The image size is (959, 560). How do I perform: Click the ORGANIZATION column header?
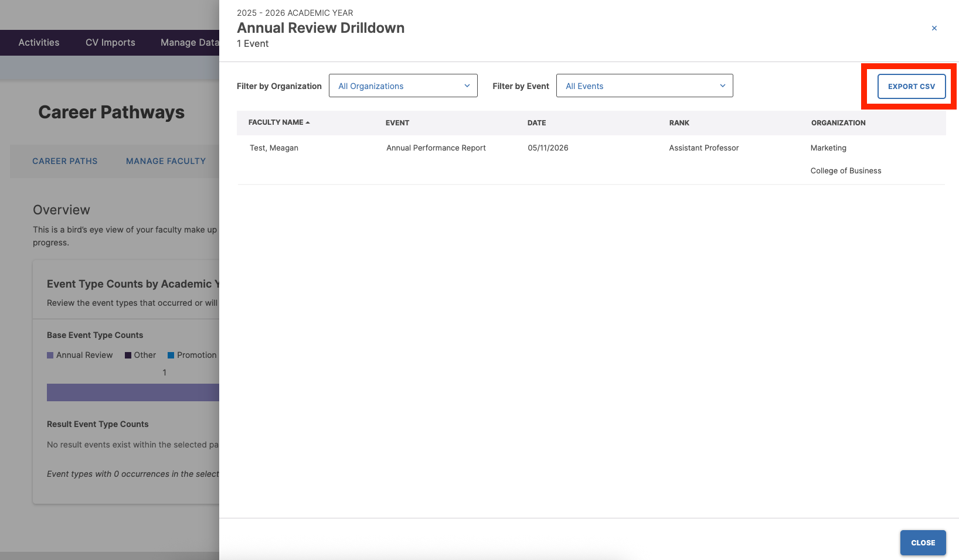(x=838, y=123)
